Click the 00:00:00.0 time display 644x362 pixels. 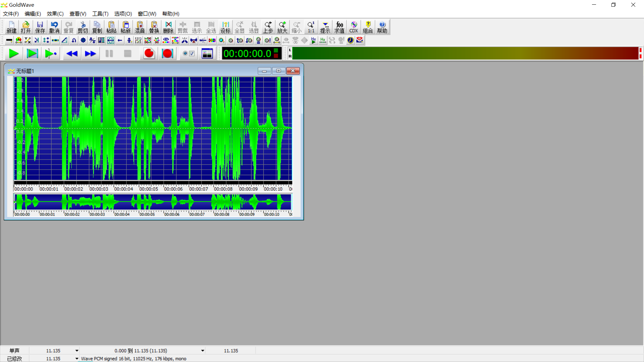(x=252, y=54)
